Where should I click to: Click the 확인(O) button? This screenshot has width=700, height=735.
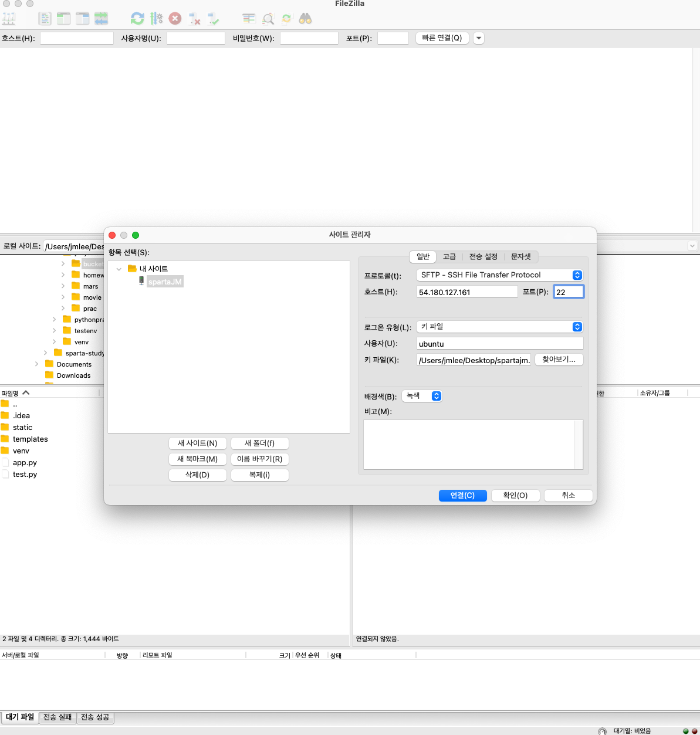pos(515,495)
